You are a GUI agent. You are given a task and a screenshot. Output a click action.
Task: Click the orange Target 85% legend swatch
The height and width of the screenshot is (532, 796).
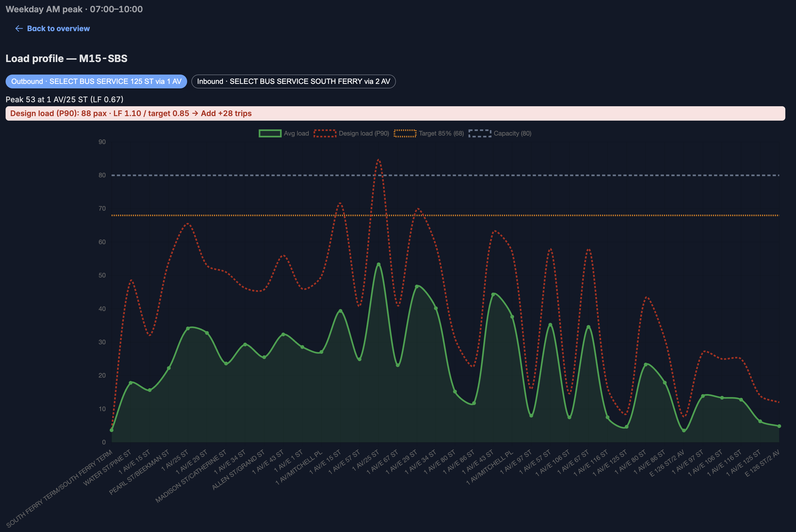[x=405, y=133]
